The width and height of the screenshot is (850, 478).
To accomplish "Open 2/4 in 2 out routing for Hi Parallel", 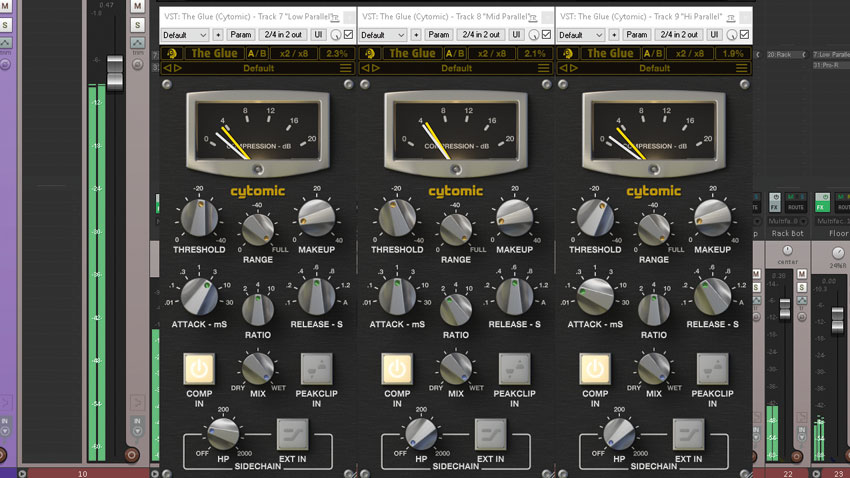I will (678, 35).
